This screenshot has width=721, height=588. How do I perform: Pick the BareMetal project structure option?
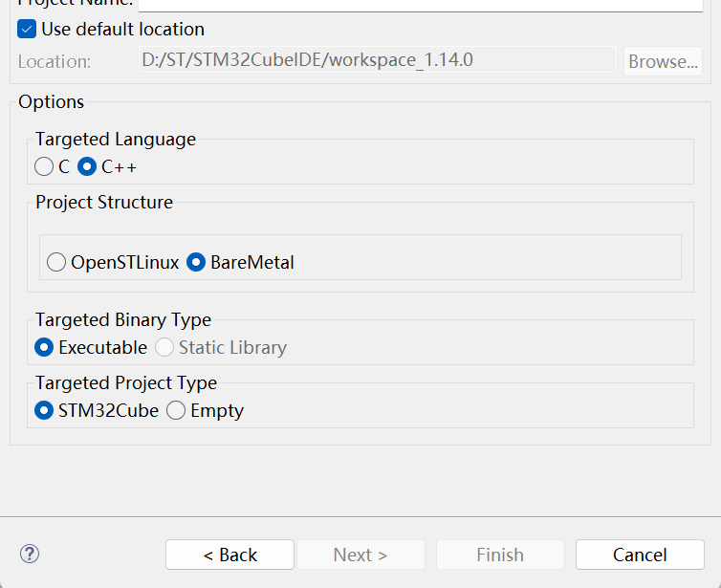pos(196,262)
